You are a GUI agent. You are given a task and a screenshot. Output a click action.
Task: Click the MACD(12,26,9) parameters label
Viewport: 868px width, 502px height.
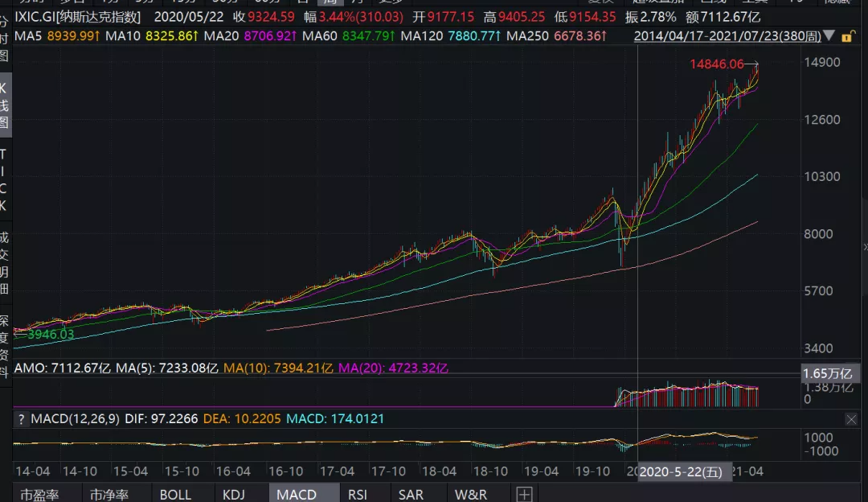pyautogui.click(x=76, y=419)
